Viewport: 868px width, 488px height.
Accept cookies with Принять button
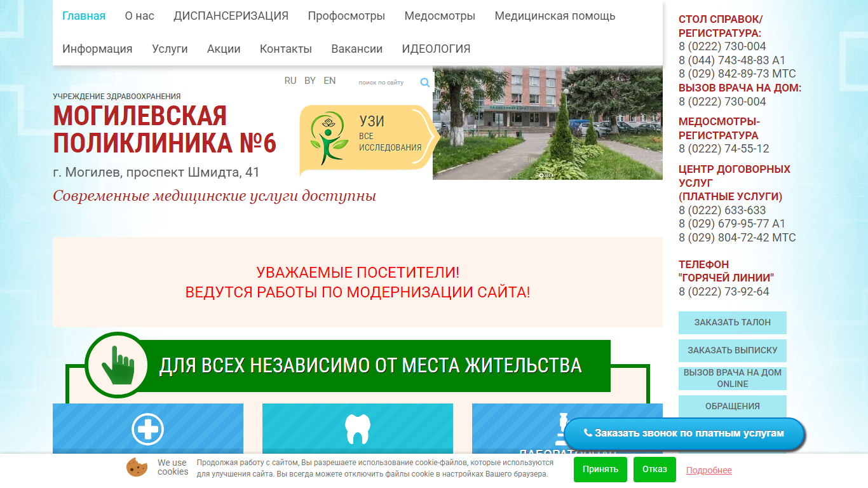tap(600, 470)
